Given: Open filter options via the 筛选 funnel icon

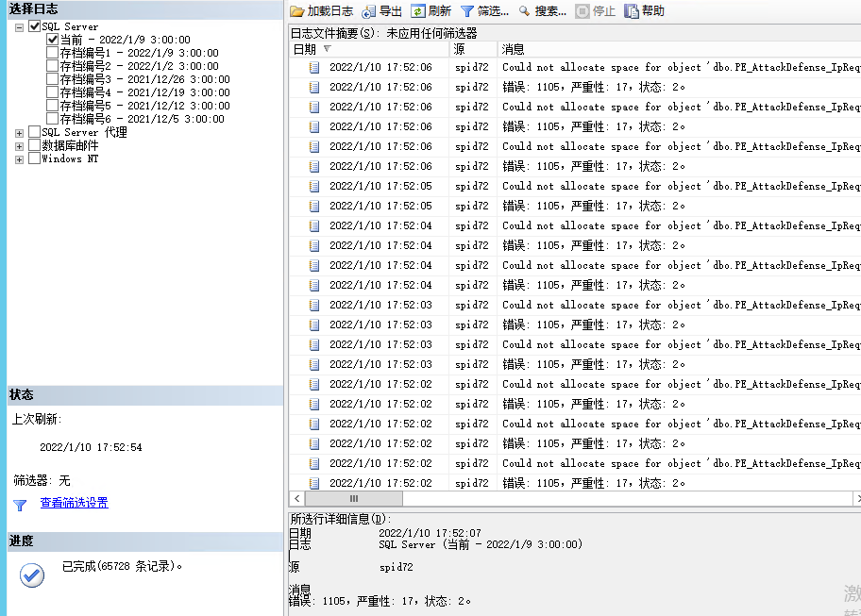Looking at the screenshot, I should coord(466,10).
